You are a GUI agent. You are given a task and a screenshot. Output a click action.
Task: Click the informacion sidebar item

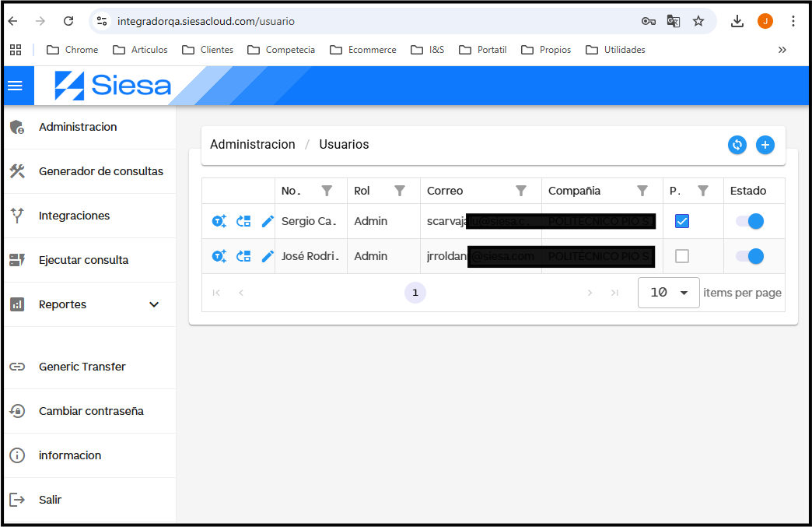(68, 455)
